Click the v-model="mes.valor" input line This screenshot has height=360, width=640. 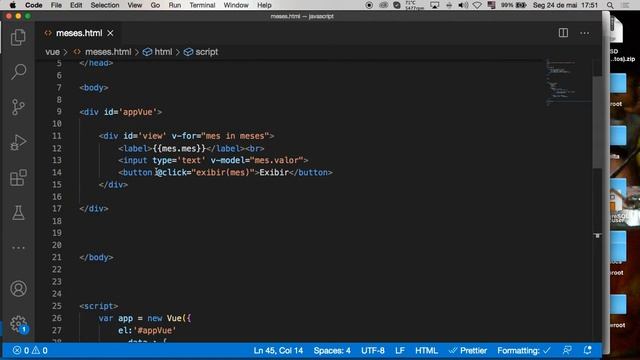coord(213,160)
